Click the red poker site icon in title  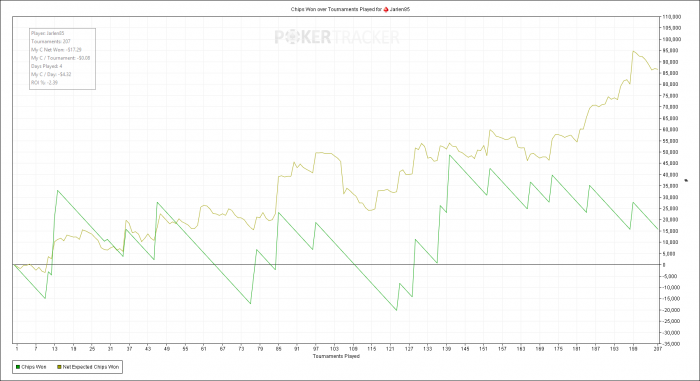(x=386, y=9)
